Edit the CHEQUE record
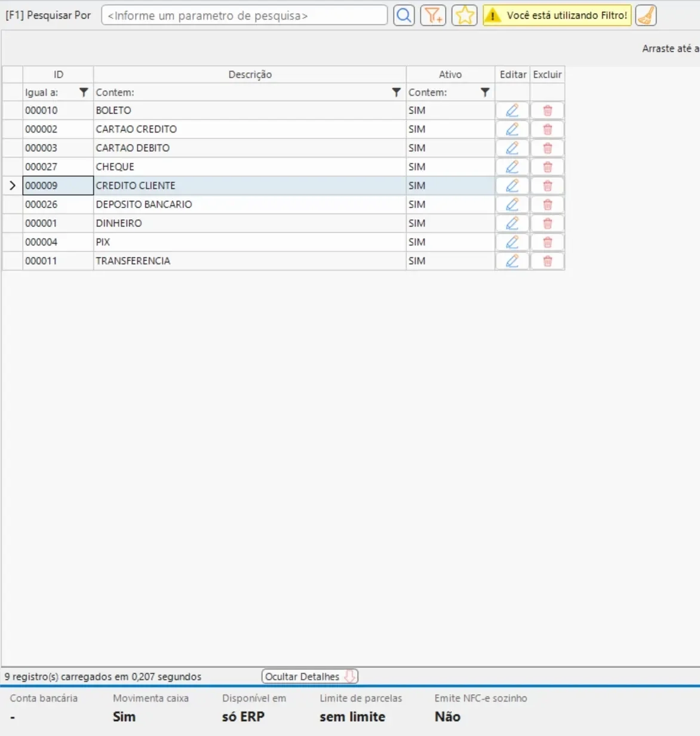Screen dimensions: 700x736 tap(512, 167)
